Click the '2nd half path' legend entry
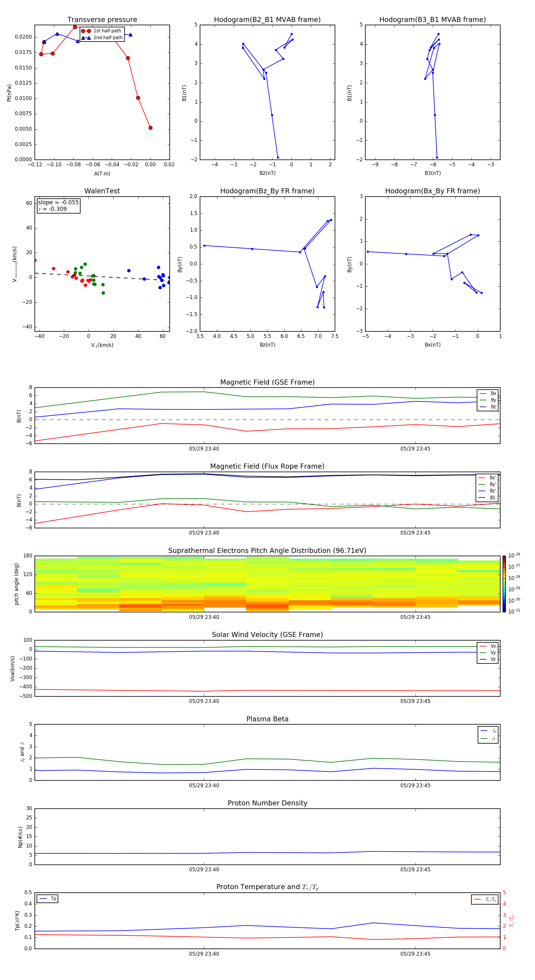This screenshot has height=980, width=535. coord(102,38)
